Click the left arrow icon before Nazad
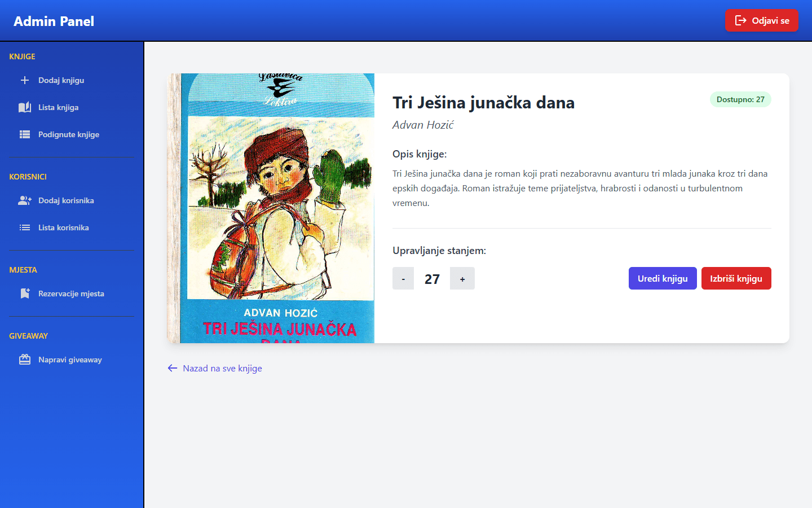The height and width of the screenshot is (508, 812). 173,368
